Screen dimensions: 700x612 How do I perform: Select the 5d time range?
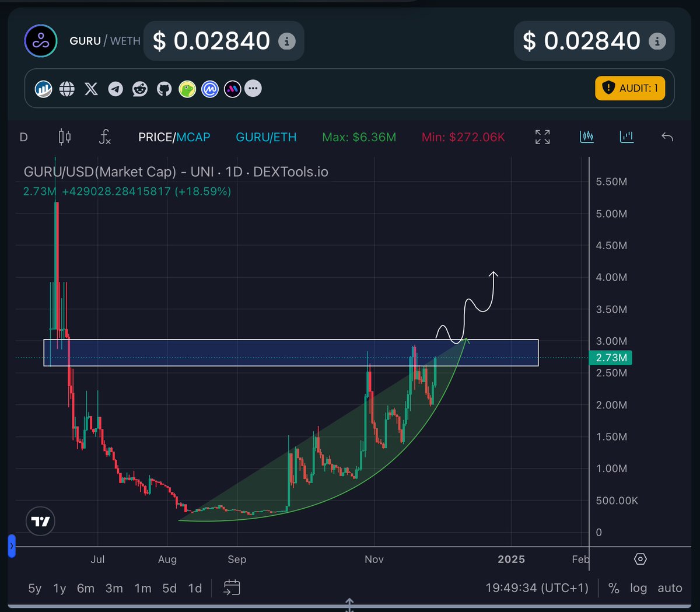click(170, 588)
